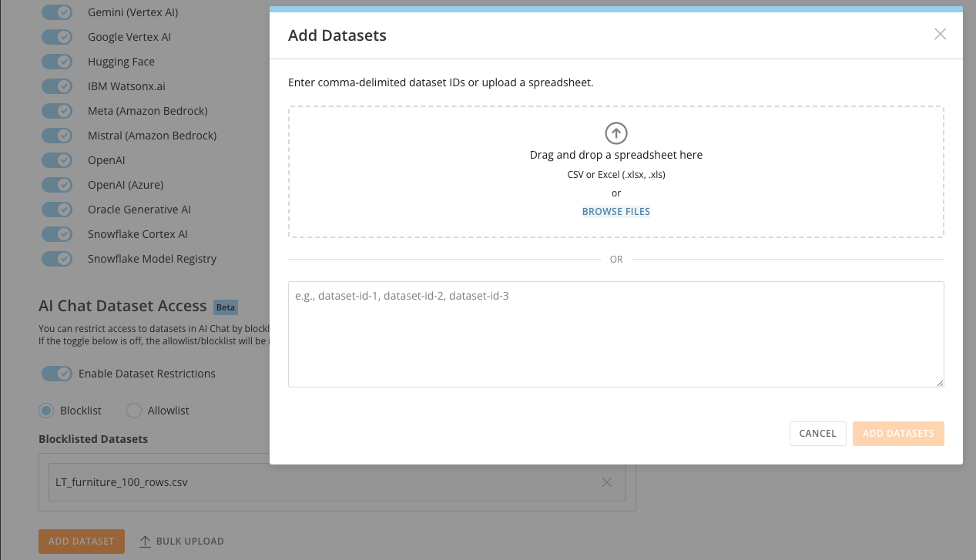The image size is (976, 560).
Task: Click the BULK UPLOAD button
Action: click(x=182, y=542)
